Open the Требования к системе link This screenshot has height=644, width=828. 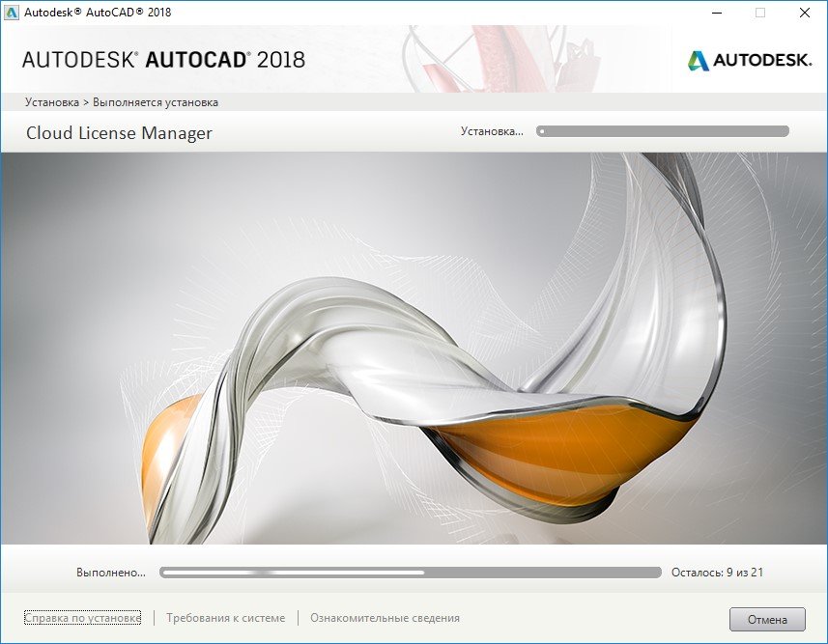[225, 618]
